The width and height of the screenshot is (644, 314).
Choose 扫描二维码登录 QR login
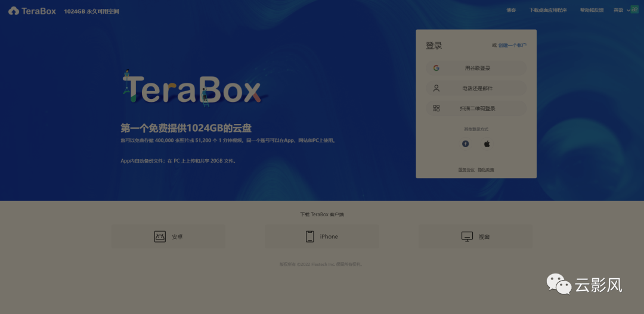tap(476, 108)
